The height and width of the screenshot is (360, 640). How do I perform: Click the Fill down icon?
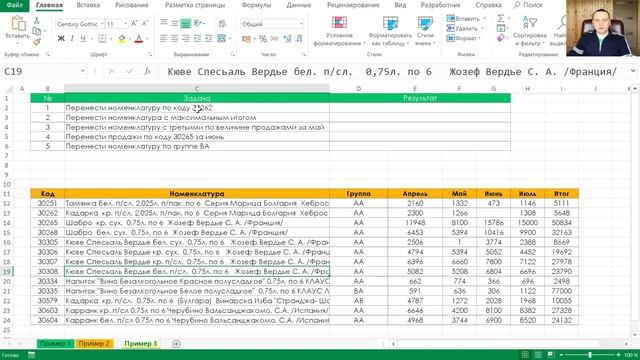click(501, 28)
